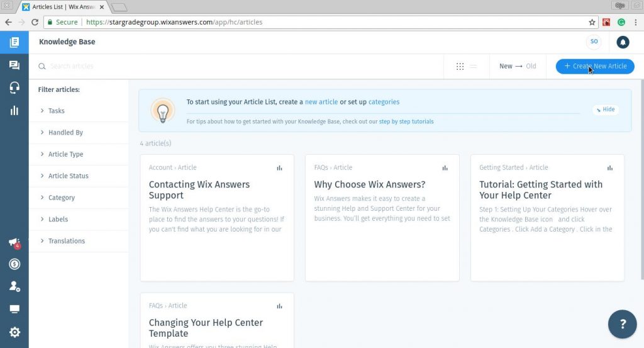
Task: Expand the Tasks filter
Action: click(79, 111)
